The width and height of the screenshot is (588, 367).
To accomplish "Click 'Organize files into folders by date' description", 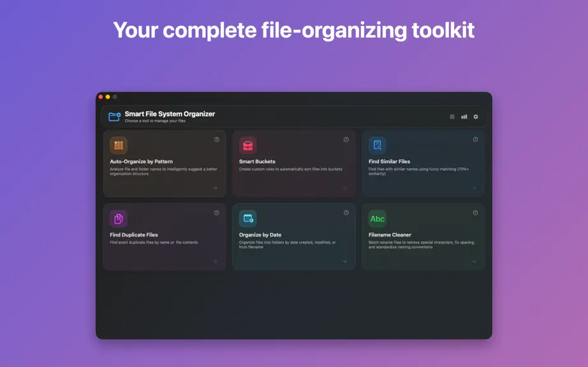I will point(288,245).
